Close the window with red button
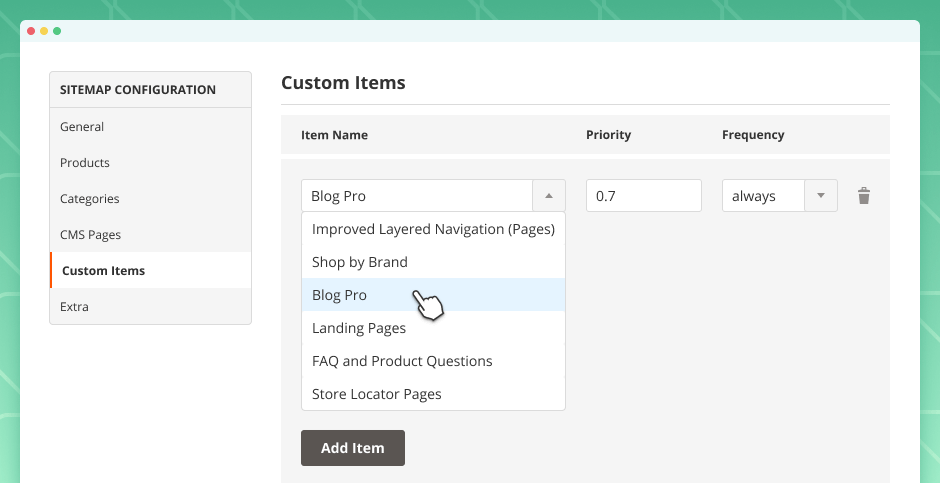Viewport: 940px width, 483px height. click(31, 31)
